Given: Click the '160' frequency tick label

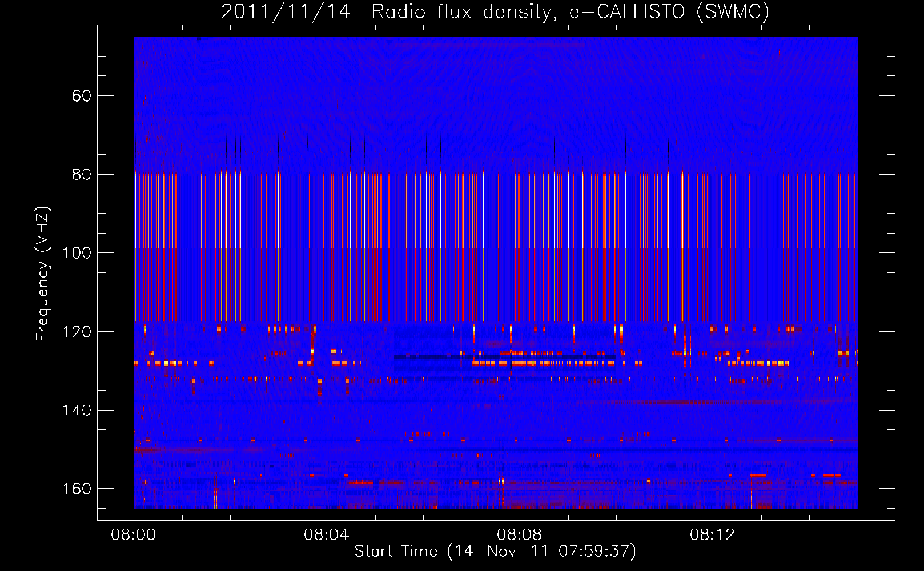Looking at the screenshot, I should click(x=77, y=489).
